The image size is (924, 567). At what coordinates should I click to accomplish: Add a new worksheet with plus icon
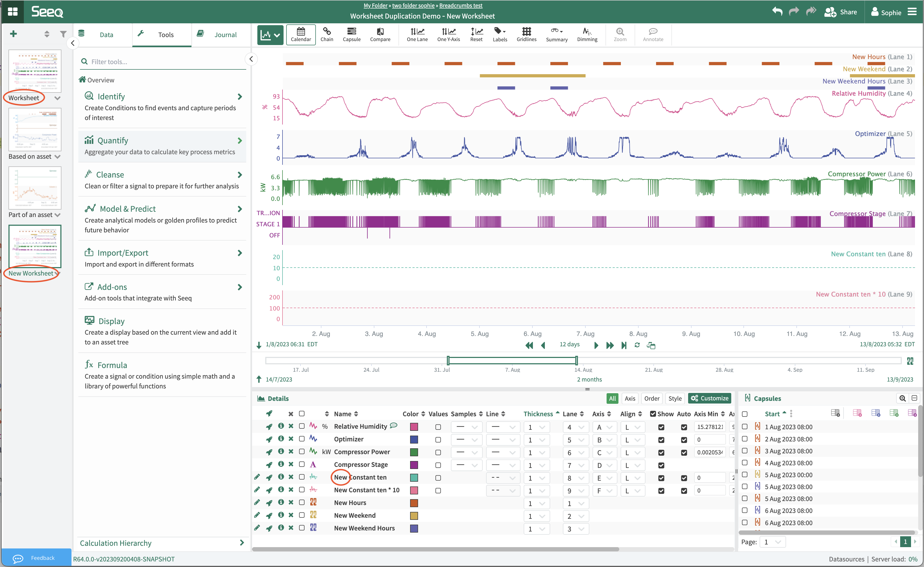(x=14, y=34)
